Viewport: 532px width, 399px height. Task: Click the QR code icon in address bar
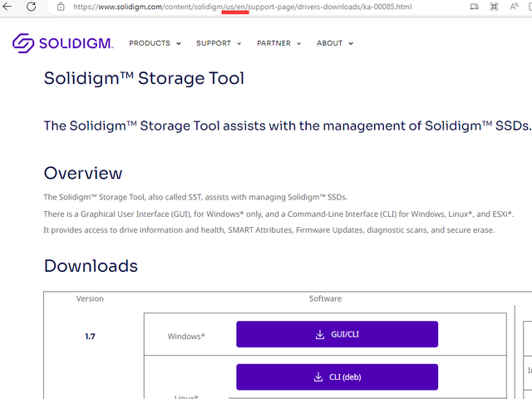[x=494, y=7]
